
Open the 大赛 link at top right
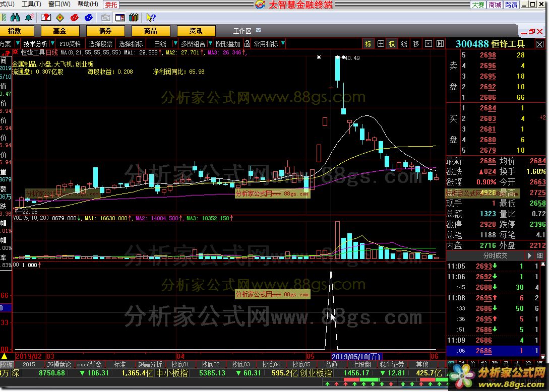(x=478, y=5)
